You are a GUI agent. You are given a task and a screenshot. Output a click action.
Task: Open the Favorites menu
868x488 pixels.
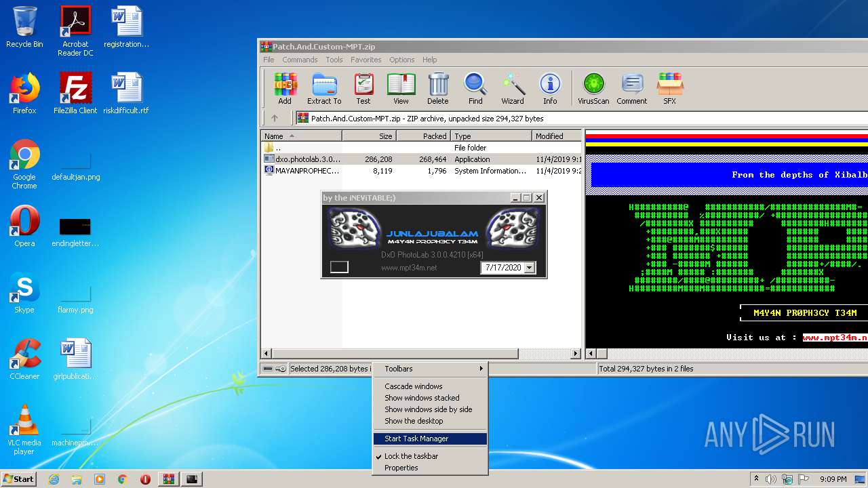(x=366, y=60)
